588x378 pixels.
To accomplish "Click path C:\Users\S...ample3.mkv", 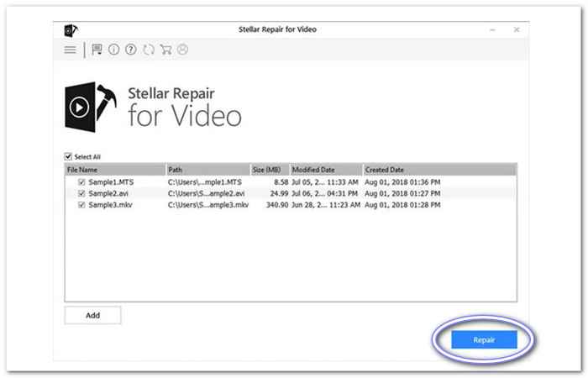I will click(208, 205).
